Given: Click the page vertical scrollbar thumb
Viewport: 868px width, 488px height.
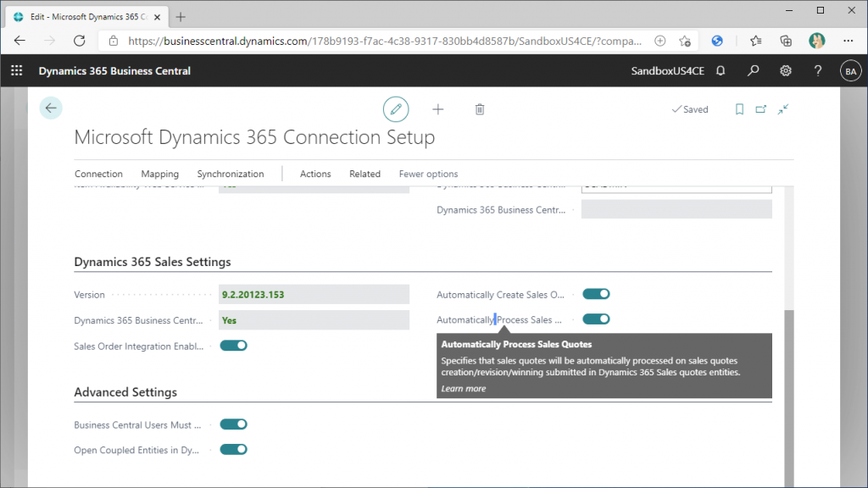Looking at the screenshot, I should (x=789, y=397).
